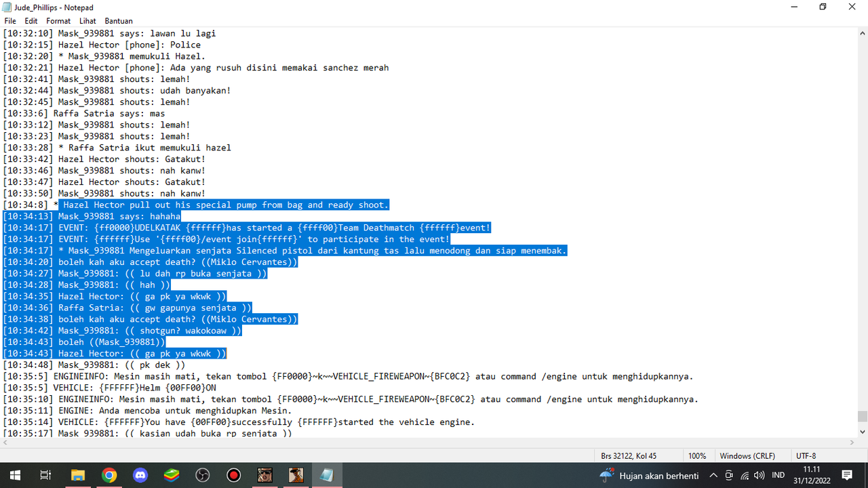Open OBS Studio from taskbar
Viewport: 868px width, 488px height.
203,475
